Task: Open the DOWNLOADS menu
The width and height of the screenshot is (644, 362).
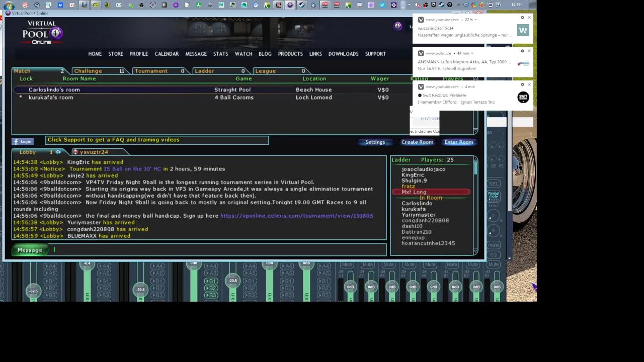Action: point(344,54)
